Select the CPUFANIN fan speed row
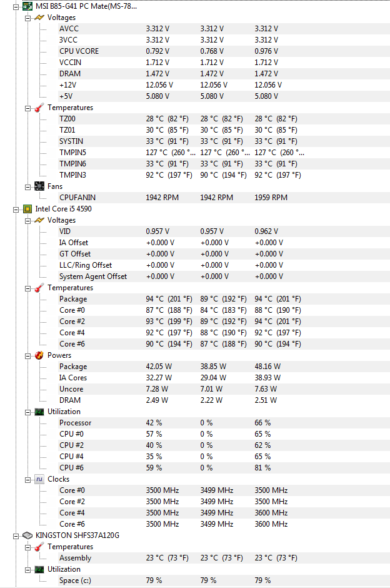Viewport: 390px width, 588px height. [224, 197]
